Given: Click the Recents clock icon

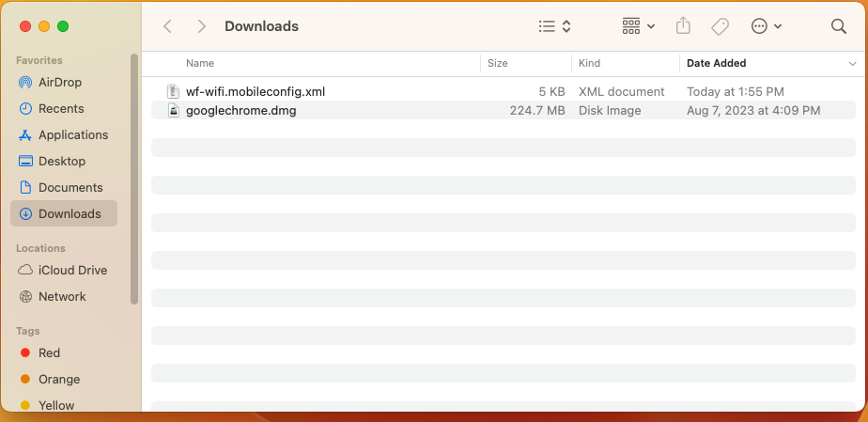Looking at the screenshot, I should [25, 108].
